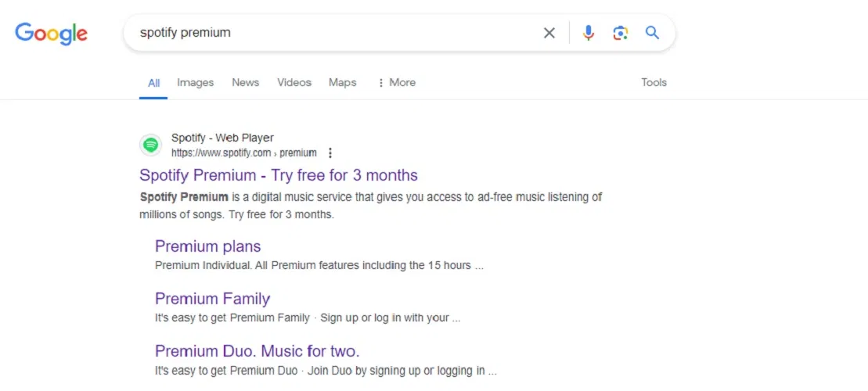Submit search with magnifying glass icon
This screenshot has height=391, width=868.
[653, 33]
